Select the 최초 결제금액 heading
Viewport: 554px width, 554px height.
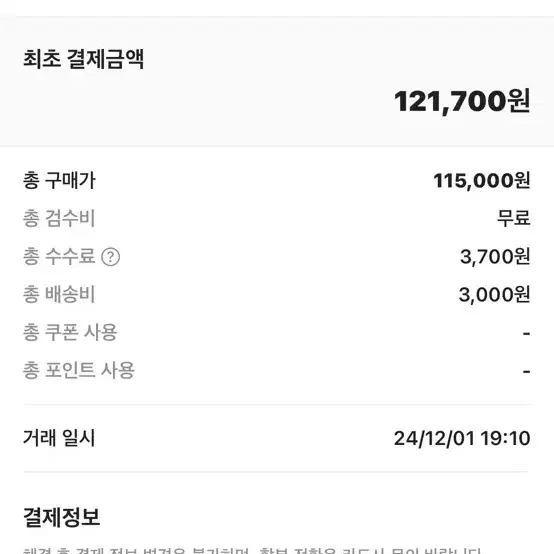point(83,59)
